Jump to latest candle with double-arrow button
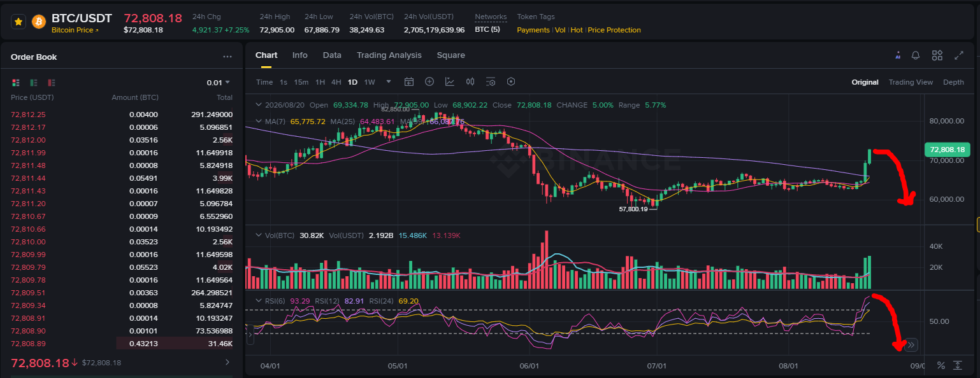 911,345
